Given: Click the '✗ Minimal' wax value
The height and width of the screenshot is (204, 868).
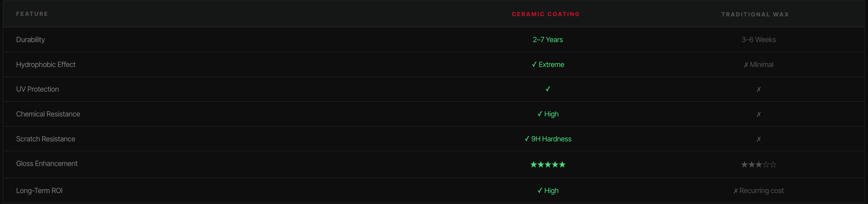Looking at the screenshot, I should tap(759, 65).
